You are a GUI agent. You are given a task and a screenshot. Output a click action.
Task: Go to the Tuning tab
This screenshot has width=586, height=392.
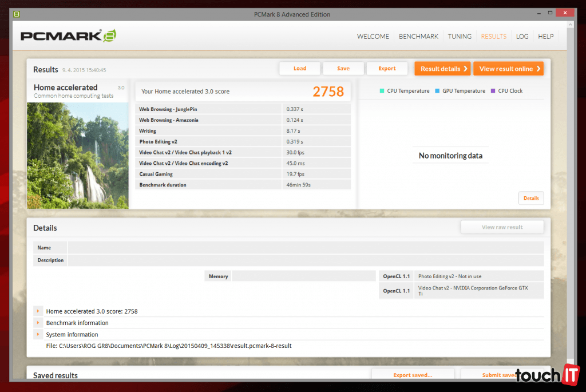[460, 36]
